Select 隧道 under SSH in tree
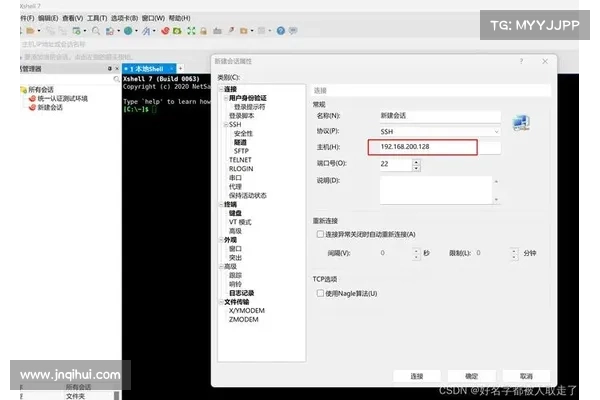600x400 pixels. (x=240, y=142)
